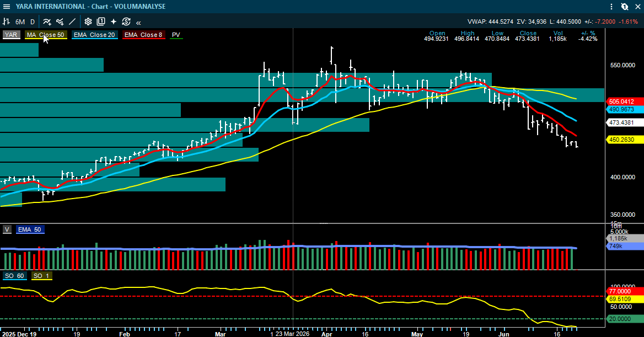Click the -7.2000 change value
Viewport: 644px width, 337px height.
[x=605, y=22]
